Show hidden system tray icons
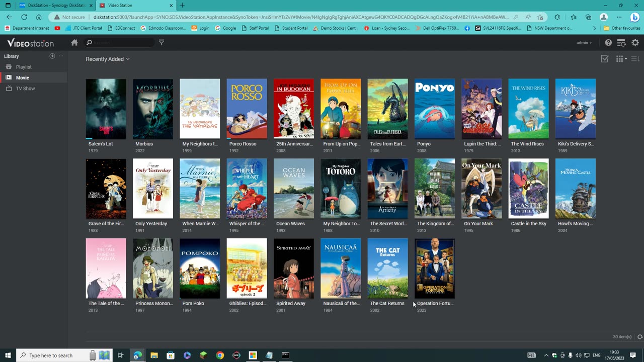 point(546,355)
